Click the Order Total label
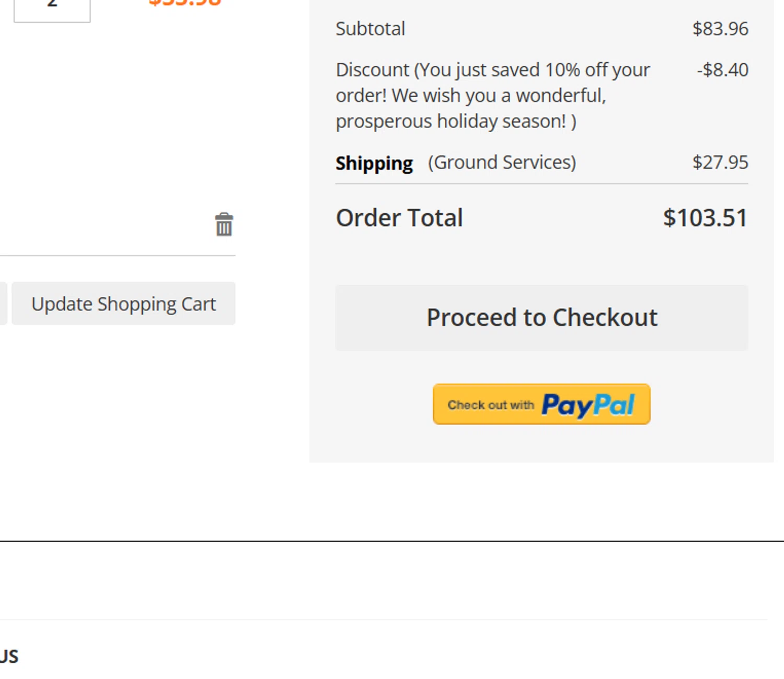 pyautogui.click(x=399, y=218)
